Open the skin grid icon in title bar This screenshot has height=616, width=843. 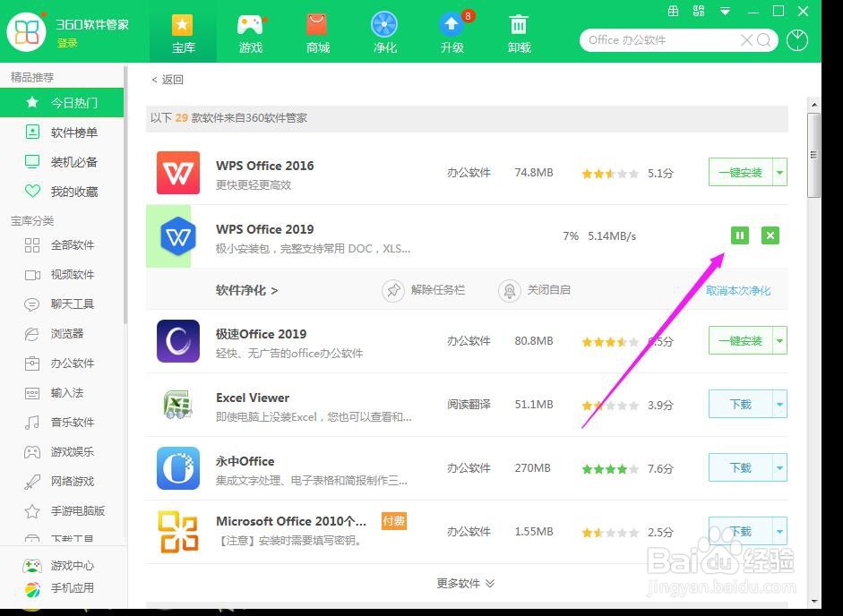[673, 11]
